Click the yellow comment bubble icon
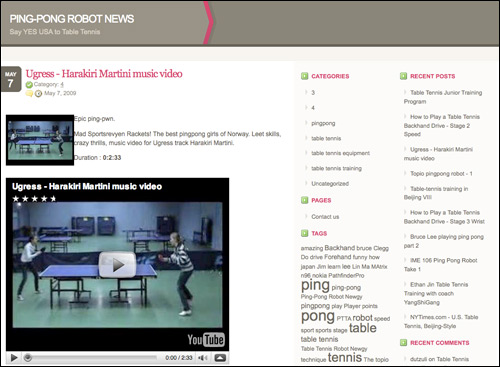 pos(29,93)
